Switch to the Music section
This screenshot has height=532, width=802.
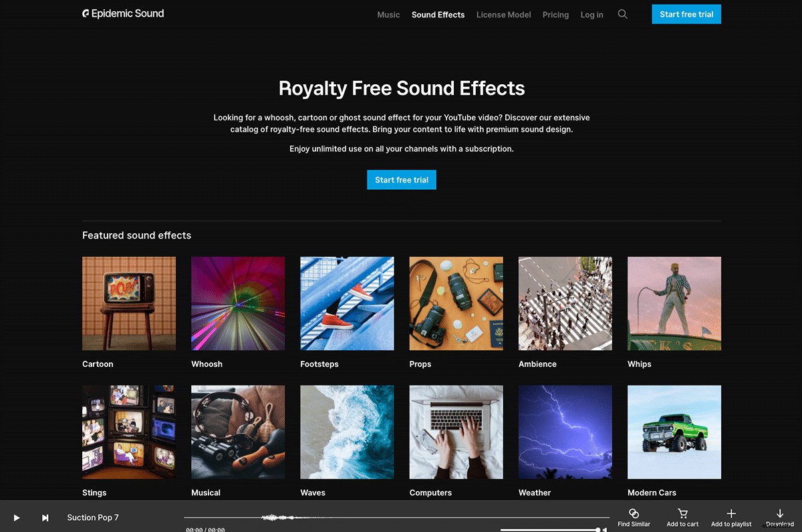(x=388, y=14)
